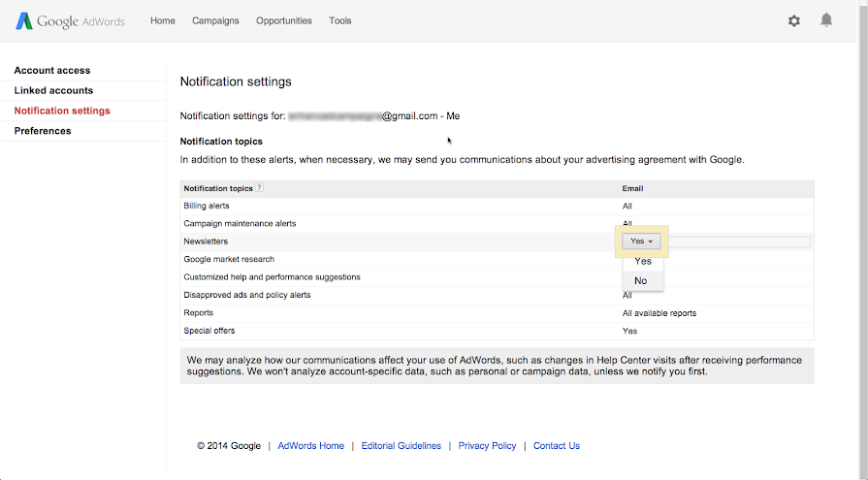Switch to the Tools tab

pyautogui.click(x=340, y=20)
